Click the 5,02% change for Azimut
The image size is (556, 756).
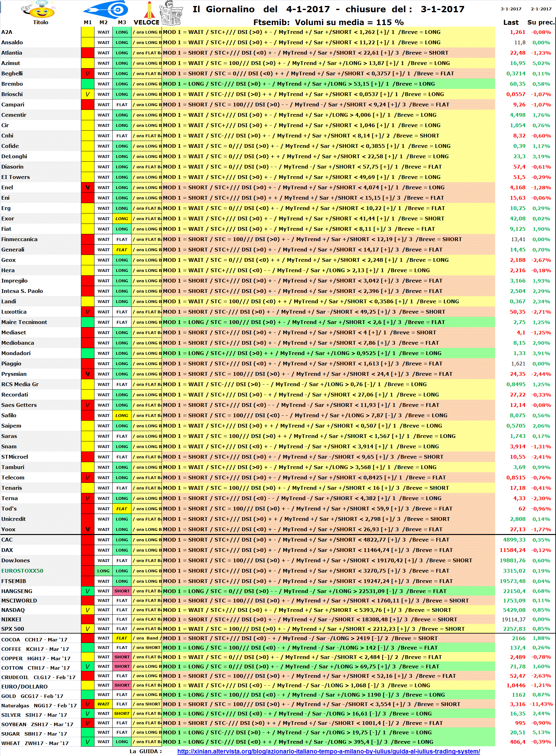[542, 63]
